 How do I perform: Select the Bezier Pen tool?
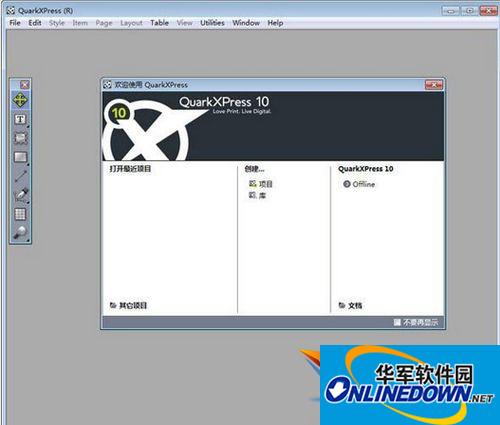click(x=20, y=195)
